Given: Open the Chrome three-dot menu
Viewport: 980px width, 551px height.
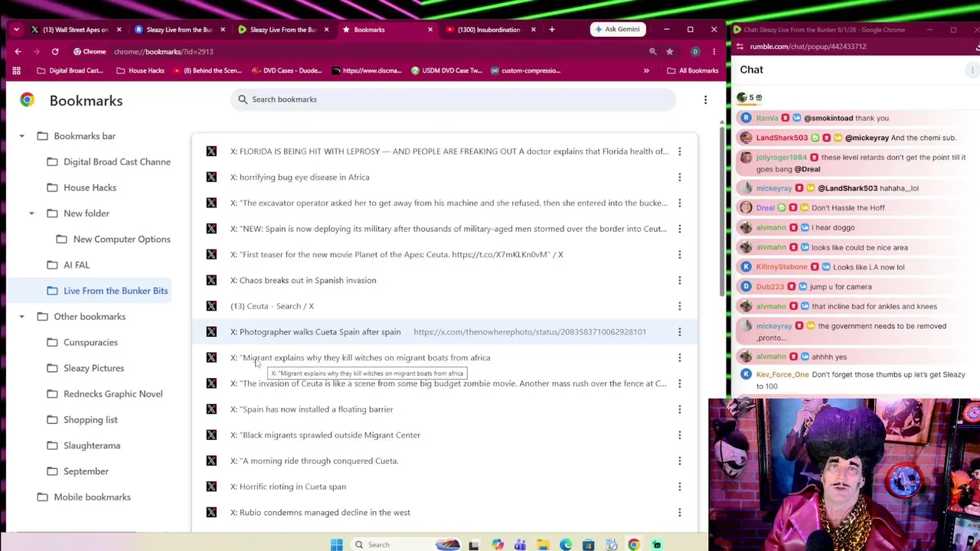Looking at the screenshot, I should point(714,51).
